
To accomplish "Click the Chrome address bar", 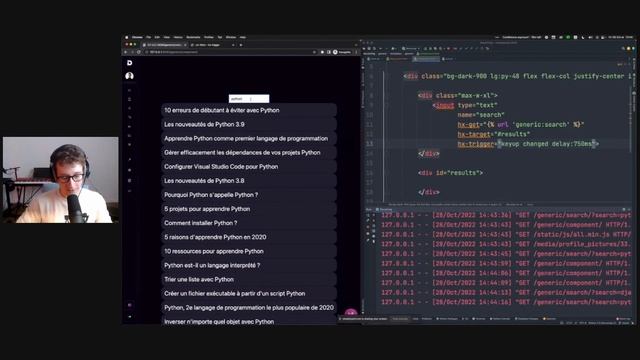I will pos(231,52).
